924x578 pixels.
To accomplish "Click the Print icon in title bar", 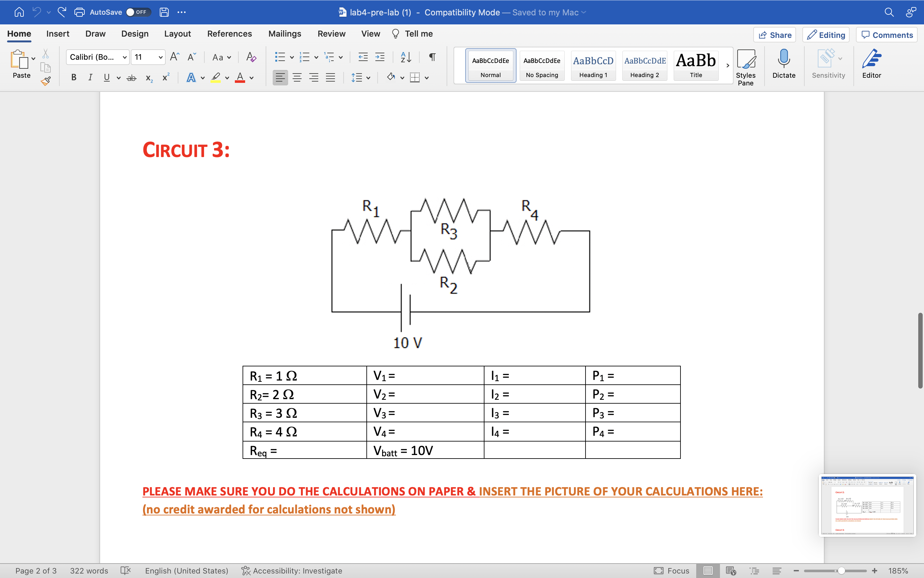I will click(x=80, y=12).
